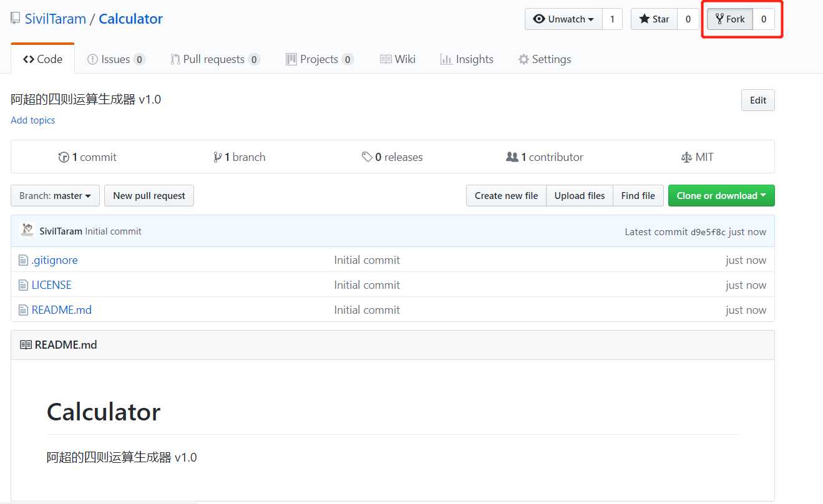823x504 pixels.
Task: Click the commit history clock icon
Action: point(64,157)
